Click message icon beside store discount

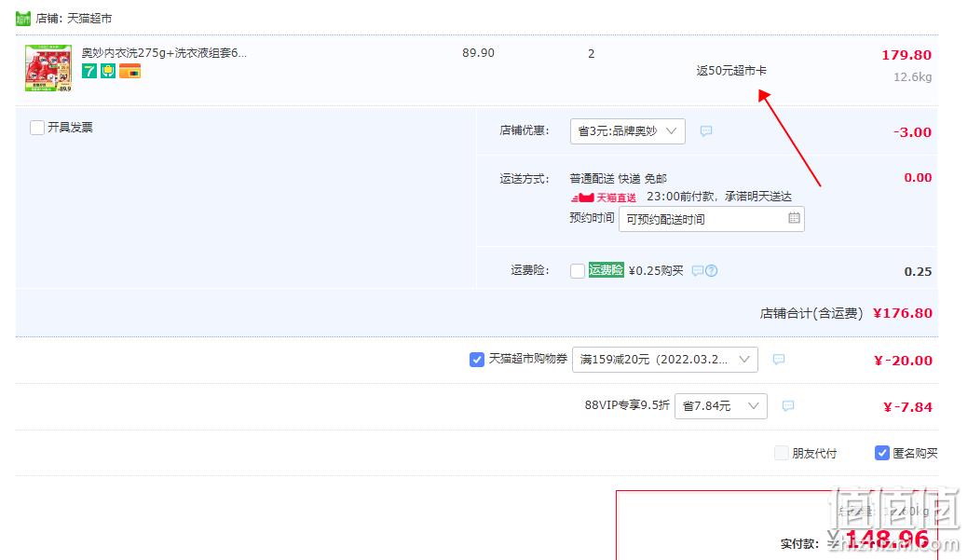point(706,130)
